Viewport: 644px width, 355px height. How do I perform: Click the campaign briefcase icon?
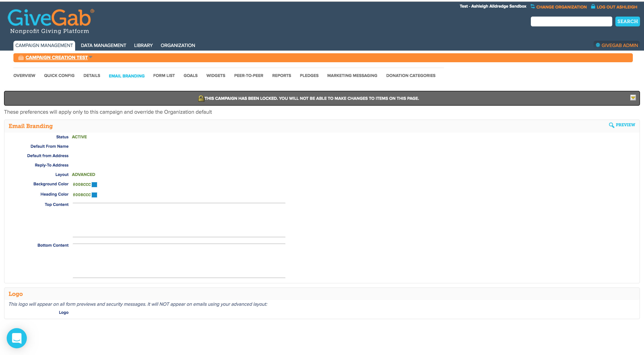tap(21, 58)
